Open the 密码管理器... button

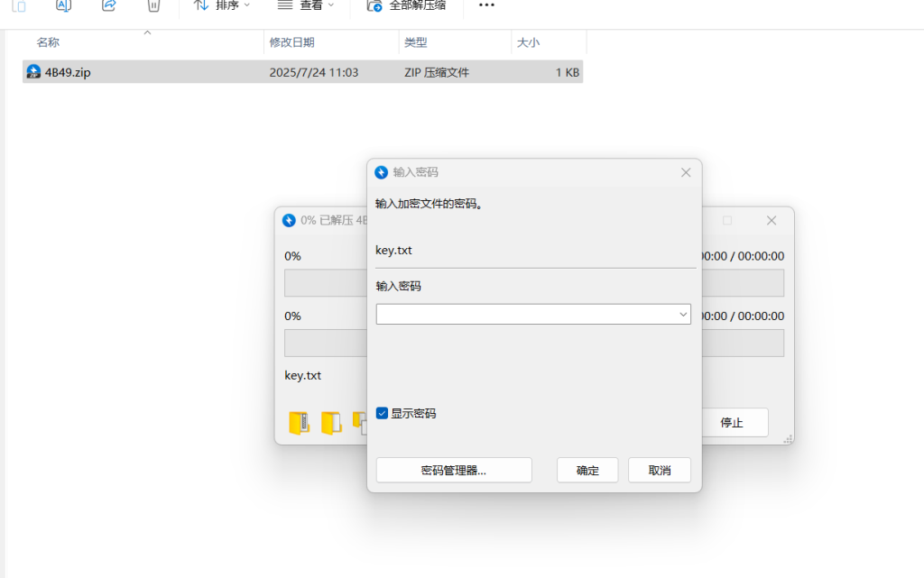click(x=454, y=470)
